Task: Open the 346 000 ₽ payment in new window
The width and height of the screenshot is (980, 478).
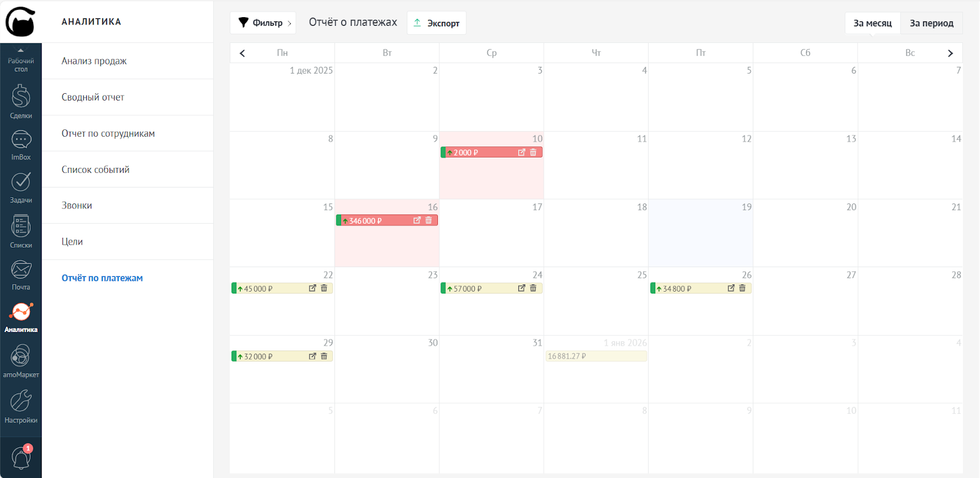Action: (417, 221)
